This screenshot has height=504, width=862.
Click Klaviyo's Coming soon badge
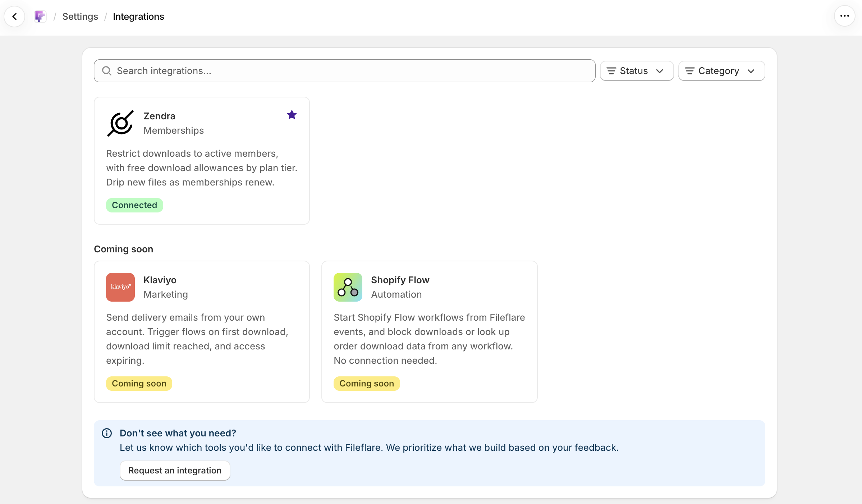[139, 384]
